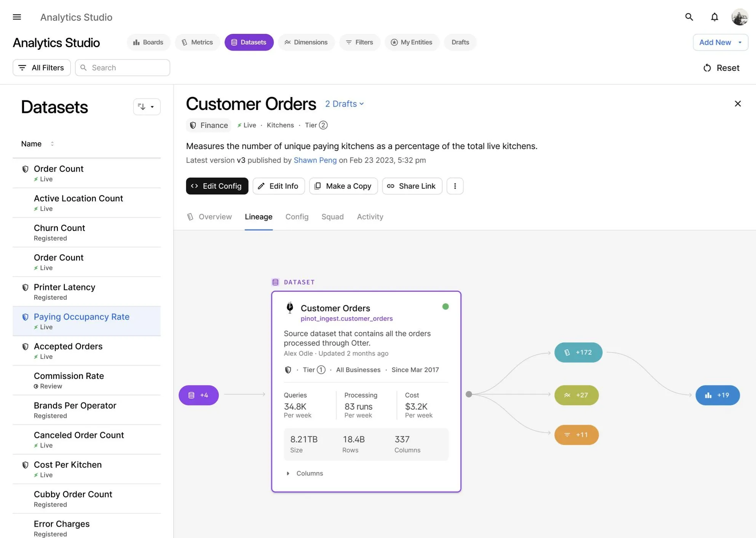Viewport: 756px width, 538px height.
Task: Select Cost Per Kitchen row
Action: (86, 470)
